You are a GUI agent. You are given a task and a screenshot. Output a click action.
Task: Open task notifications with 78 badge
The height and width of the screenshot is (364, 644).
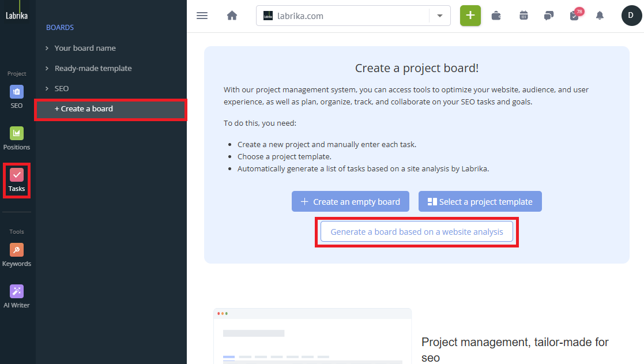(x=574, y=16)
